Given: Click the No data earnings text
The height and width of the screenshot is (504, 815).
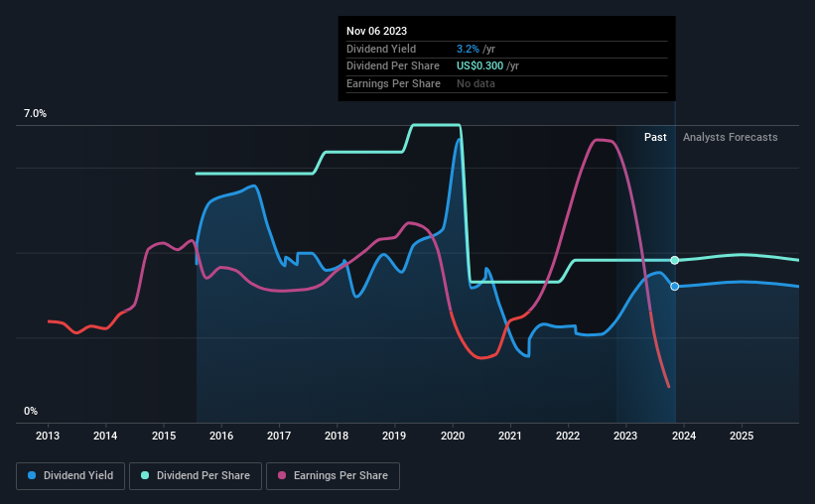Looking at the screenshot, I should pyautogui.click(x=475, y=83).
